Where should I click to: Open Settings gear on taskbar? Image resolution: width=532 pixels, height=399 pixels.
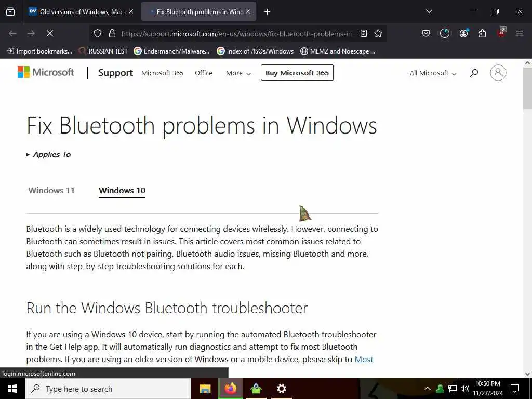pos(281,389)
